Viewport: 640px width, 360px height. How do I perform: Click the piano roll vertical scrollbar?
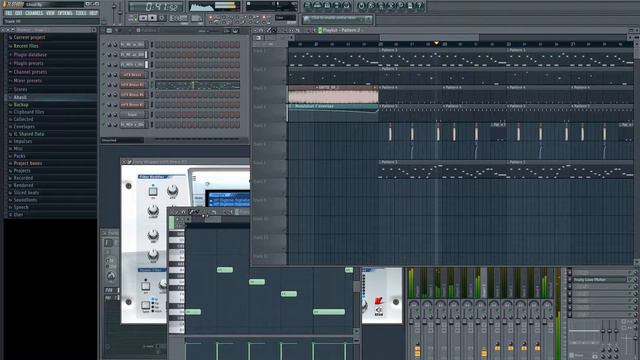(x=356, y=286)
